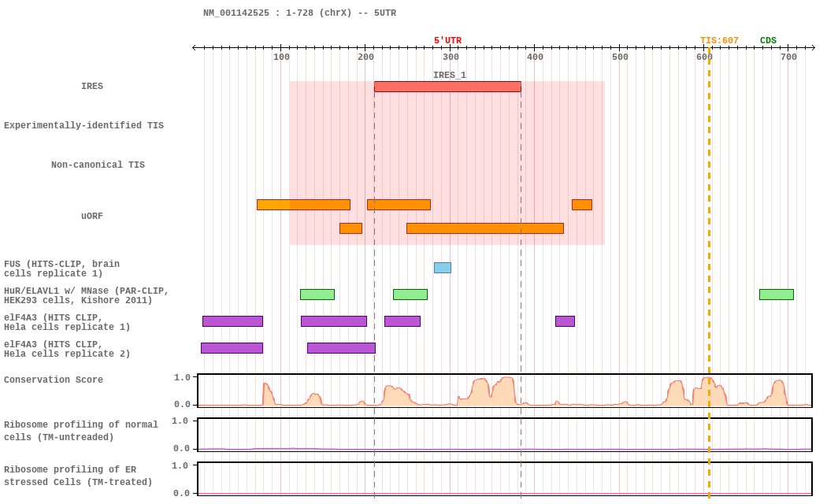The image size is (827, 504).
Task: Click the conservation peak near position 570
Action: coord(676,393)
